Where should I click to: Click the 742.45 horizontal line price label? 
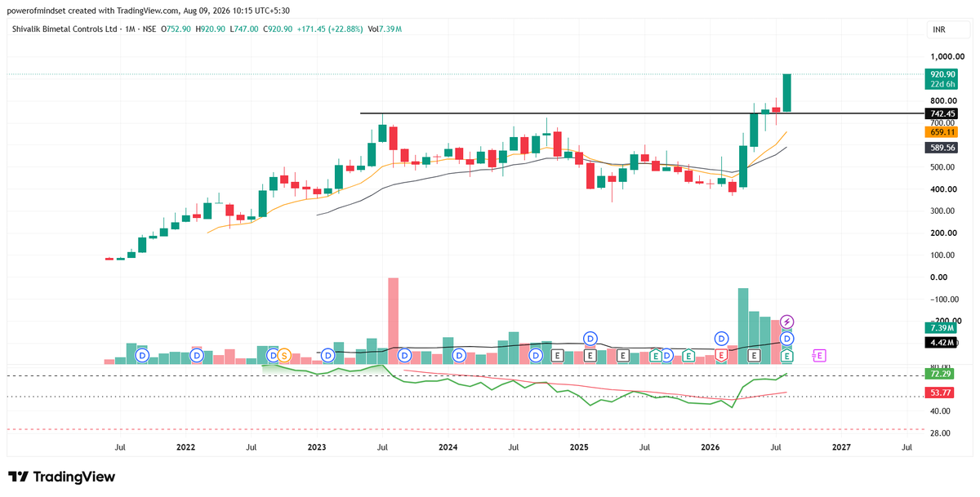[942, 113]
